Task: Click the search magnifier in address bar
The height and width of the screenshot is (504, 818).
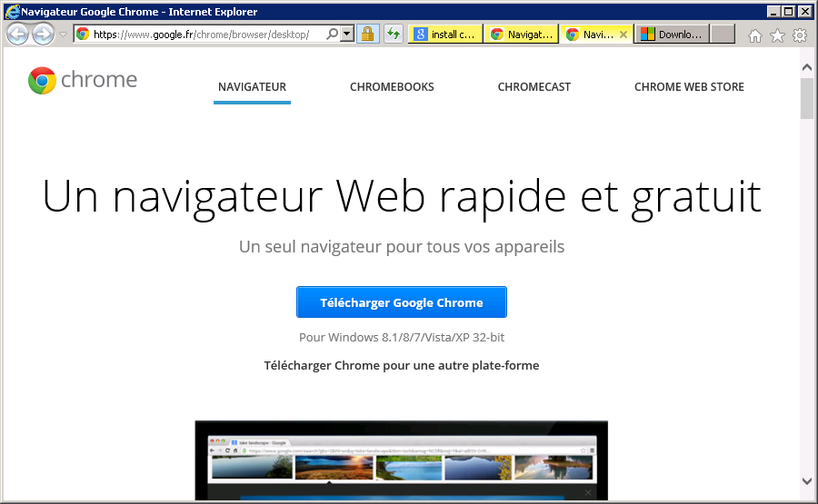Action: 332,35
